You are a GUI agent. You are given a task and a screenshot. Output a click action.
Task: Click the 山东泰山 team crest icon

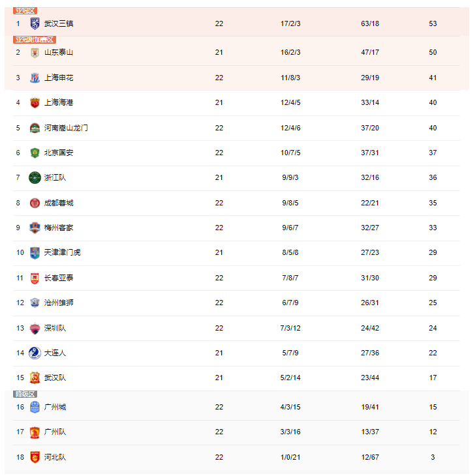pos(35,53)
